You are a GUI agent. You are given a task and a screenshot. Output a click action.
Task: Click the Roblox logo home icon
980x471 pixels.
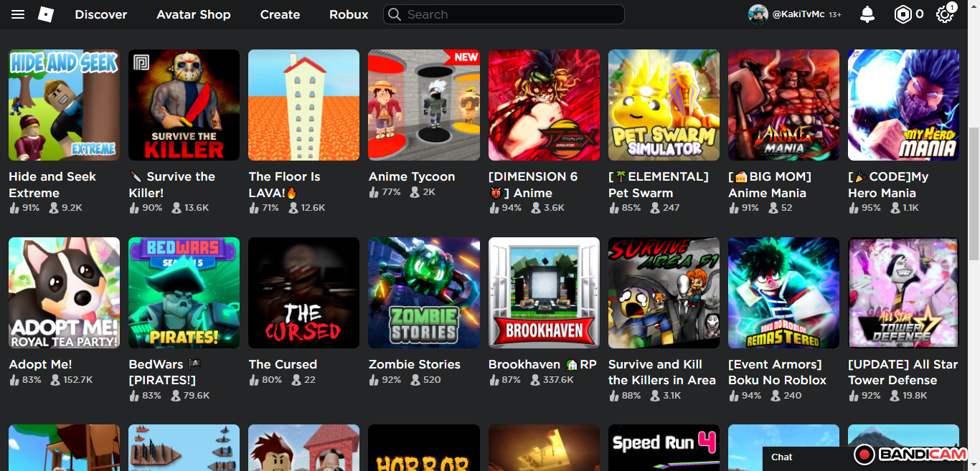46,14
